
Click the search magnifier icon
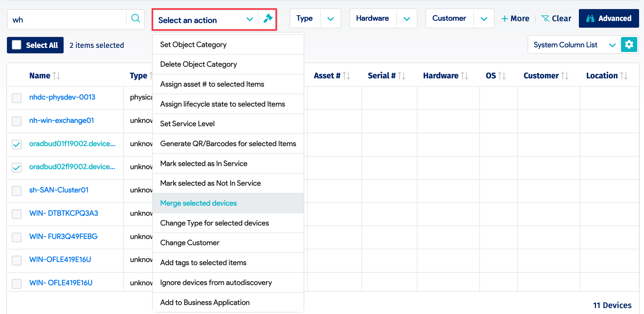coord(135,19)
